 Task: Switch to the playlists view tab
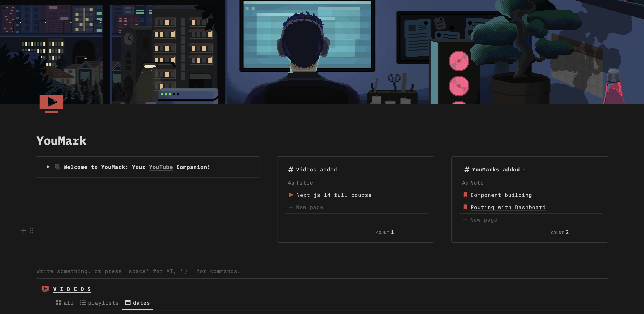(99, 303)
